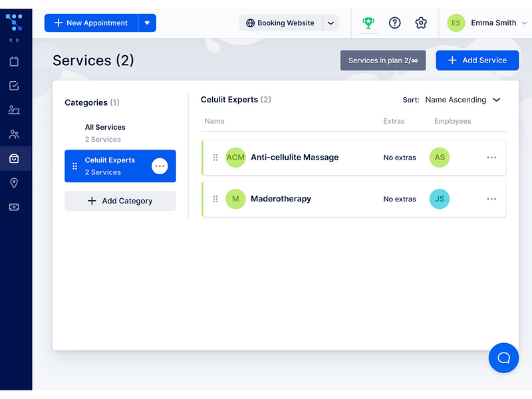Click No extras for Maderotherapy
Image resolution: width=532 pixels, height=399 pixels.
(400, 199)
